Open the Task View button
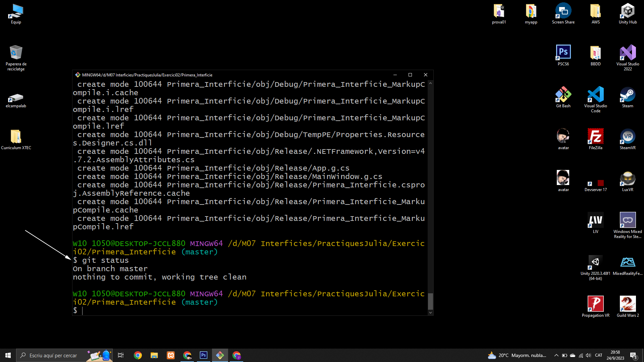This screenshot has width=644, height=362. [121, 355]
